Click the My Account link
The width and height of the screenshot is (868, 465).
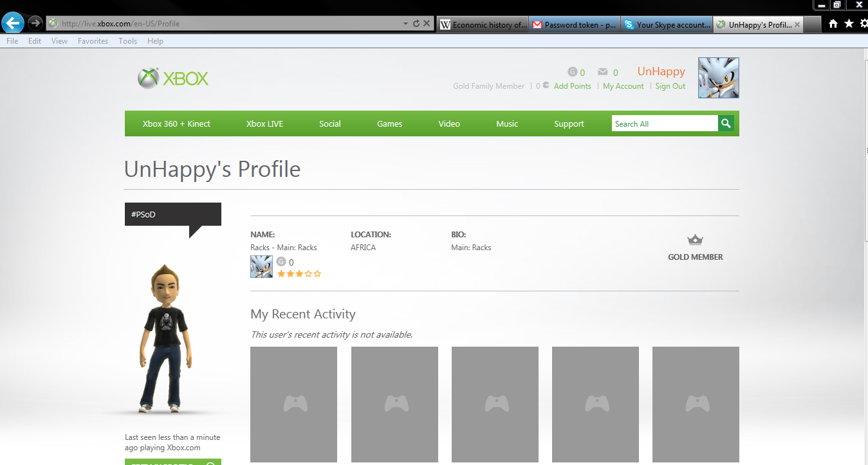pos(623,86)
